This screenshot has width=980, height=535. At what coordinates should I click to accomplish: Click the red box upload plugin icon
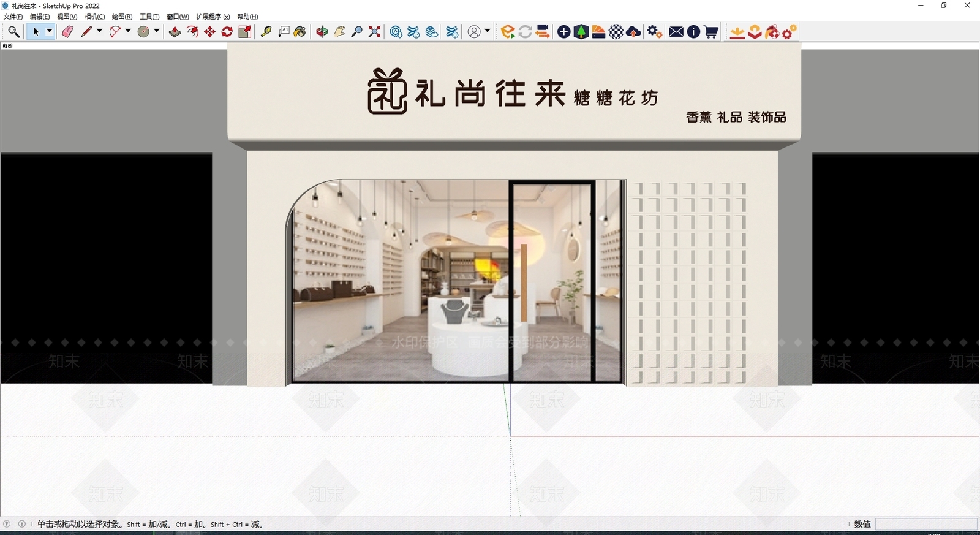(x=755, y=32)
